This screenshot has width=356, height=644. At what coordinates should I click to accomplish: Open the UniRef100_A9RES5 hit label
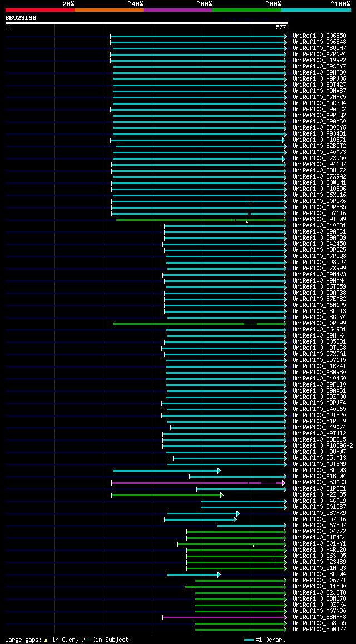[319, 207]
